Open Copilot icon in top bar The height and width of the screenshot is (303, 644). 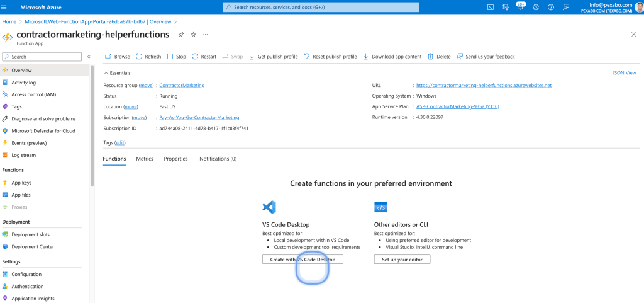[506, 8]
